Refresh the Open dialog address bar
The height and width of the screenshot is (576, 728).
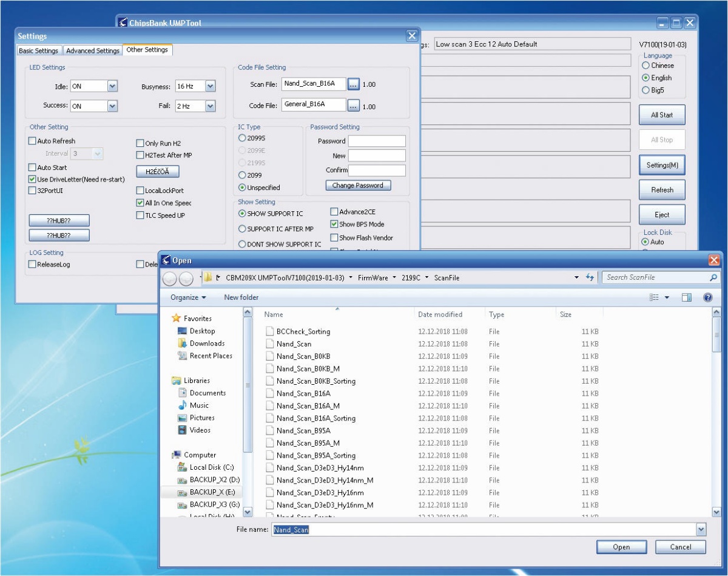[x=590, y=277]
